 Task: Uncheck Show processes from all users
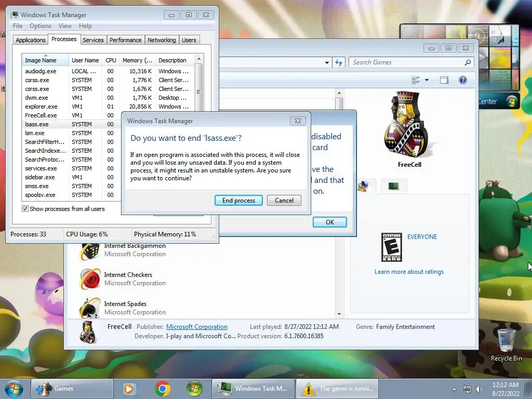click(x=25, y=209)
